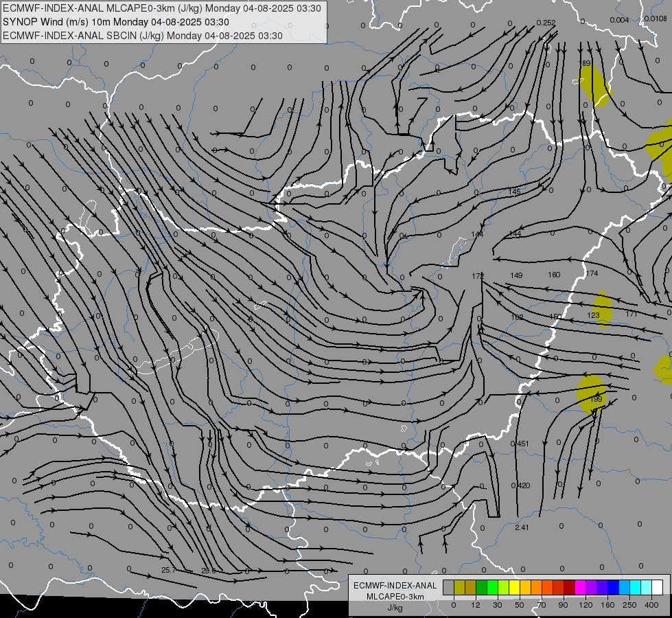The width and height of the screenshot is (672, 618).
Task: Click the map value 145
Action: pyautogui.click(x=514, y=192)
